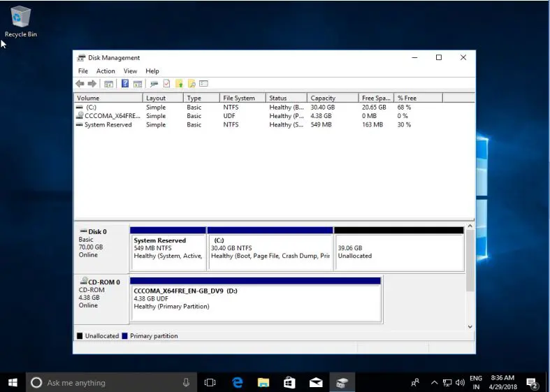This screenshot has height=392, width=550.
Task: Open Microsoft Edge from the taskbar
Action: coord(238,382)
